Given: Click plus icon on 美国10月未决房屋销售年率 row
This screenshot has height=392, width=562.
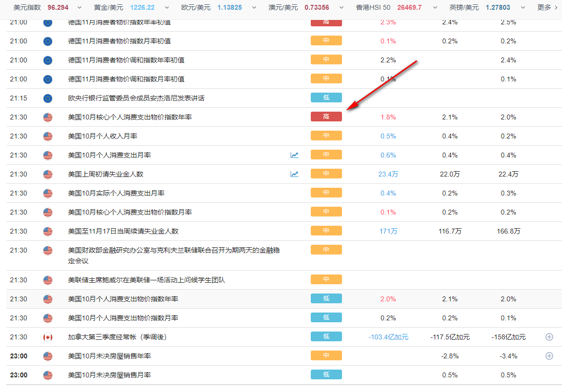Looking at the screenshot, I should tap(549, 356).
